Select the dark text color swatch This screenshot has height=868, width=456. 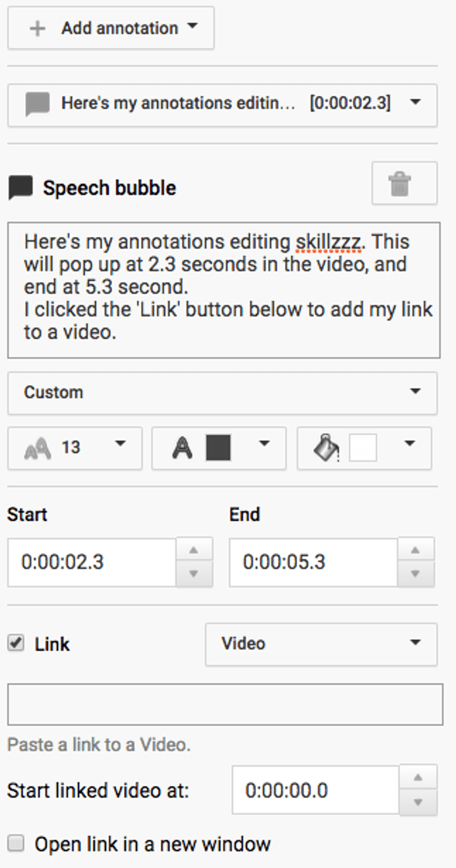pyautogui.click(x=219, y=447)
